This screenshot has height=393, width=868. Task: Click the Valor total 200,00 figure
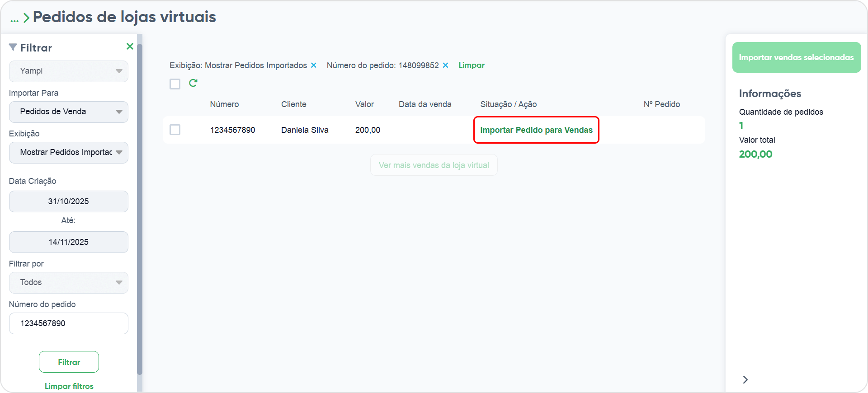(x=755, y=154)
